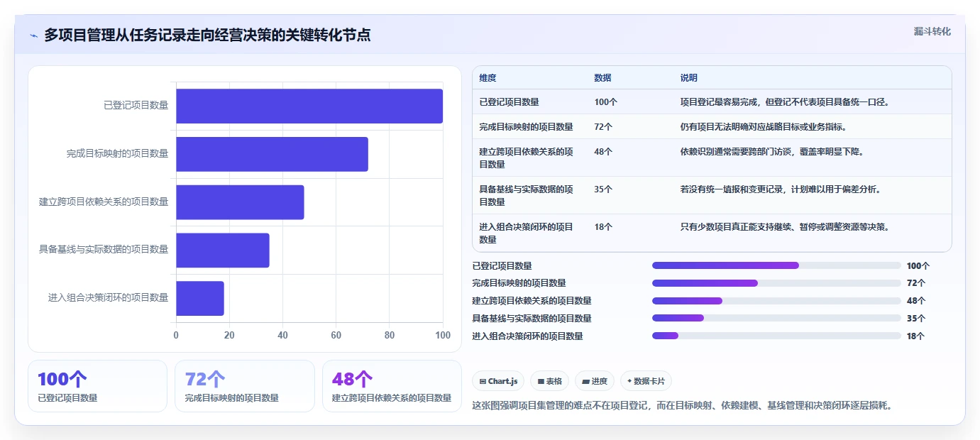
Task: Click table cell 18个 in 组合决策闭环 row
Action: [603, 227]
